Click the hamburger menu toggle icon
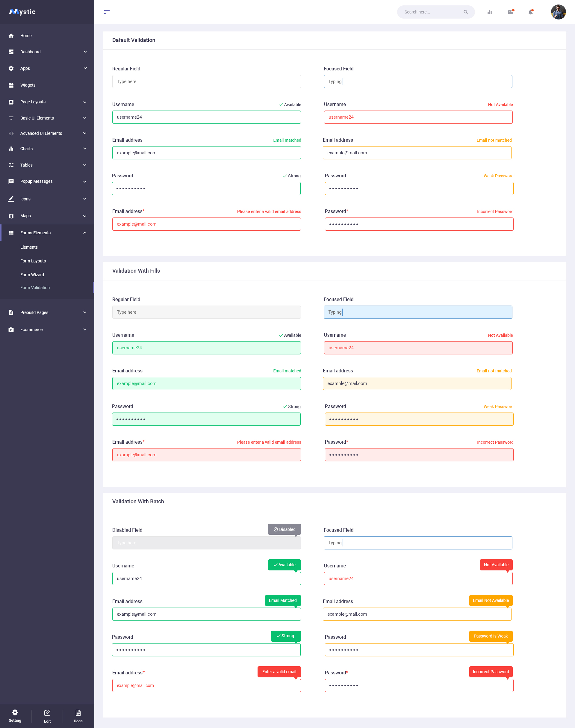The width and height of the screenshot is (575, 728). 107,12
